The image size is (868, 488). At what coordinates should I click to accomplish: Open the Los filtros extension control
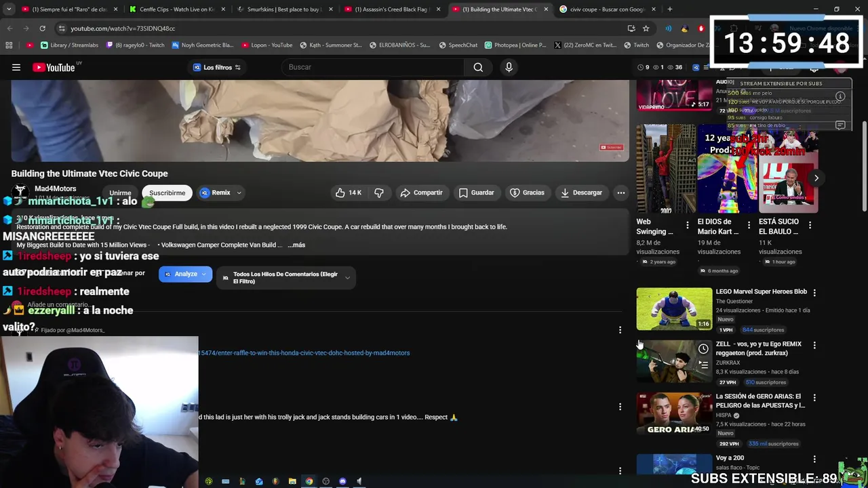(217, 67)
